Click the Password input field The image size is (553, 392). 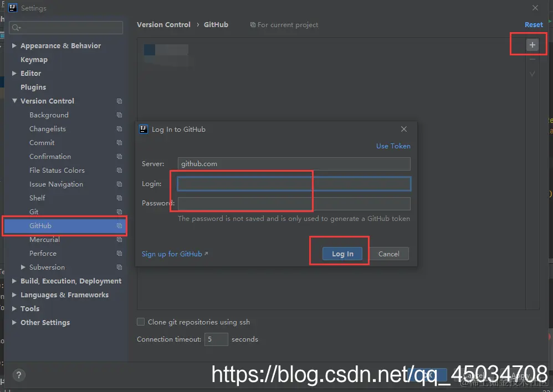tap(294, 204)
